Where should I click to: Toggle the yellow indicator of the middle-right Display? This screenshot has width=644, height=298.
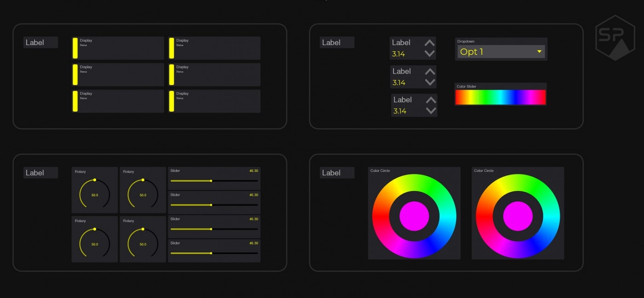(x=172, y=74)
